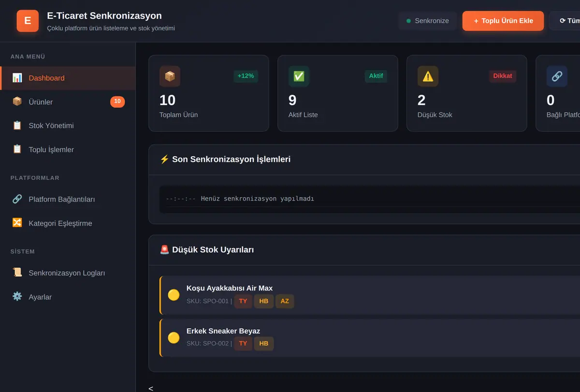
Task: Click the Son Senkronizasyon İşlemleri heading
Action: point(225,159)
